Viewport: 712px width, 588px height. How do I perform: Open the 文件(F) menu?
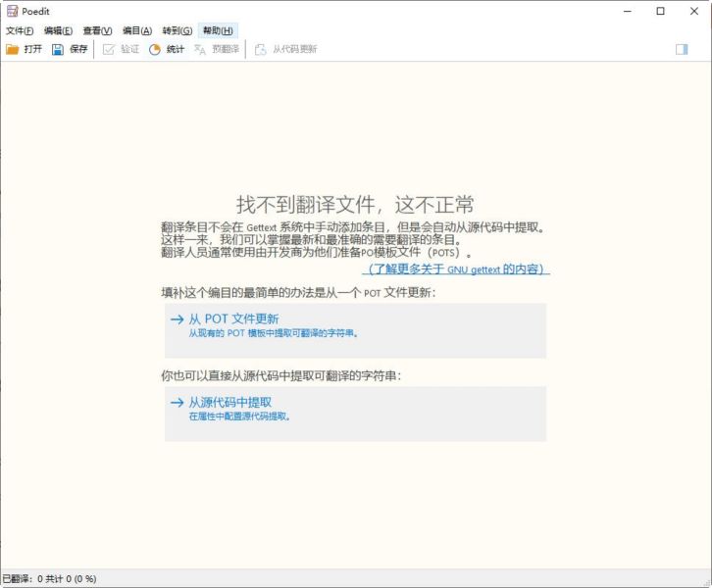(20, 30)
